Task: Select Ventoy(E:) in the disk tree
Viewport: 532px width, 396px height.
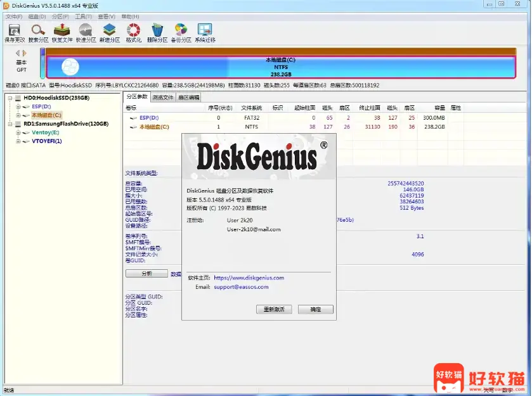Action: click(x=46, y=132)
